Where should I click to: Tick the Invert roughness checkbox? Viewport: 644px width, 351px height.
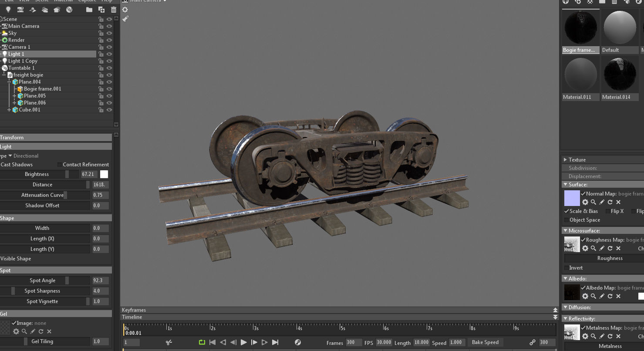coord(566,268)
